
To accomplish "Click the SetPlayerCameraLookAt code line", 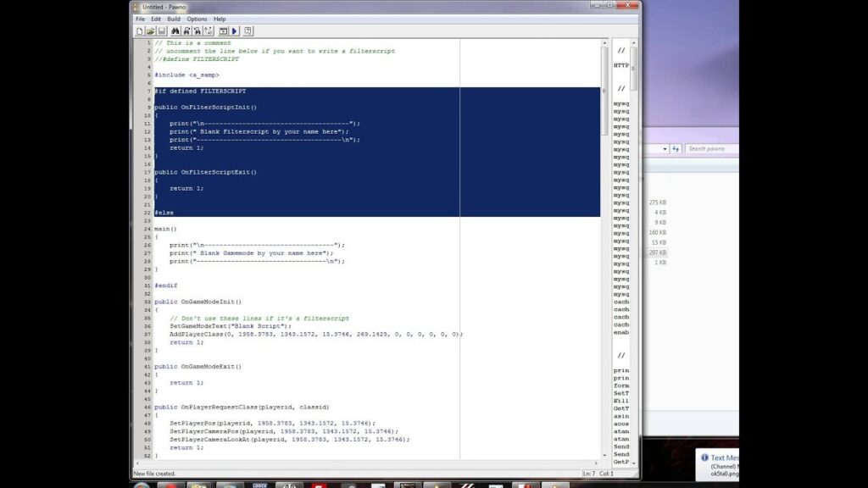I will (290, 440).
